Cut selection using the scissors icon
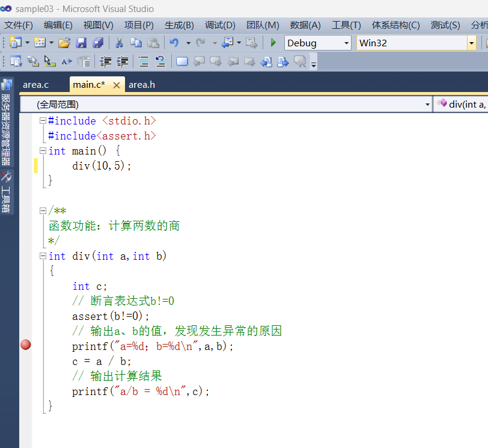This screenshot has height=448, width=488. tap(119, 43)
